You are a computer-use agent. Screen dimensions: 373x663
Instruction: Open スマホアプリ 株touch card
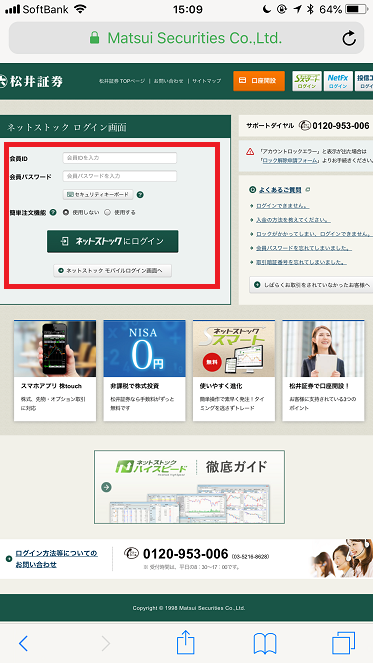point(55,370)
